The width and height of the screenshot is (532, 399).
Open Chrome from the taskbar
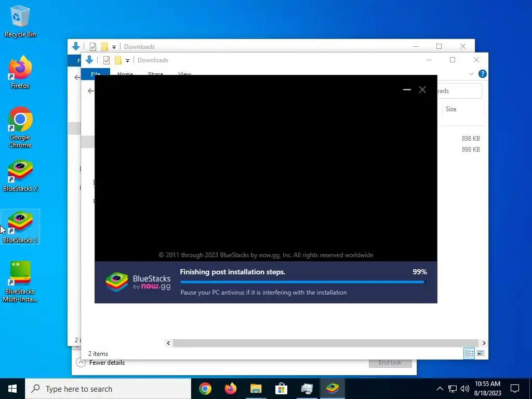point(205,389)
